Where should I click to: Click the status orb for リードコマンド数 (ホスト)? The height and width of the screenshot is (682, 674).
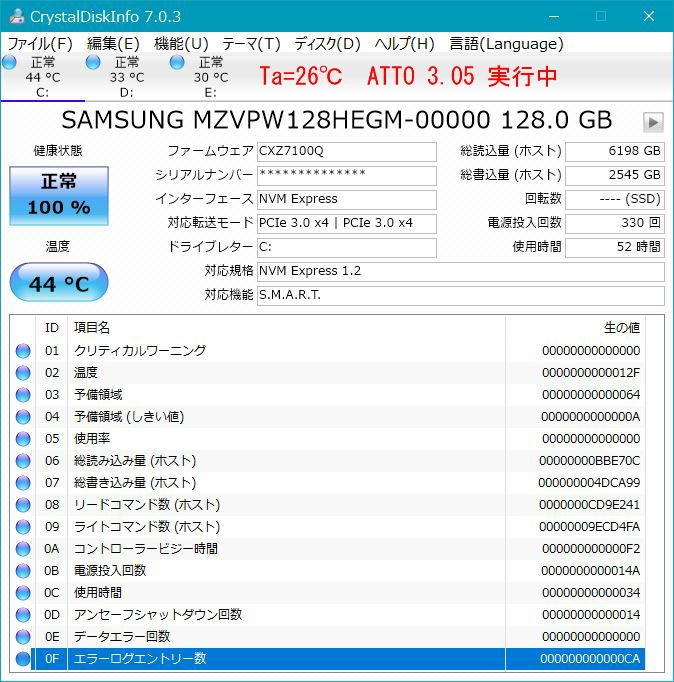tap(23, 505)
